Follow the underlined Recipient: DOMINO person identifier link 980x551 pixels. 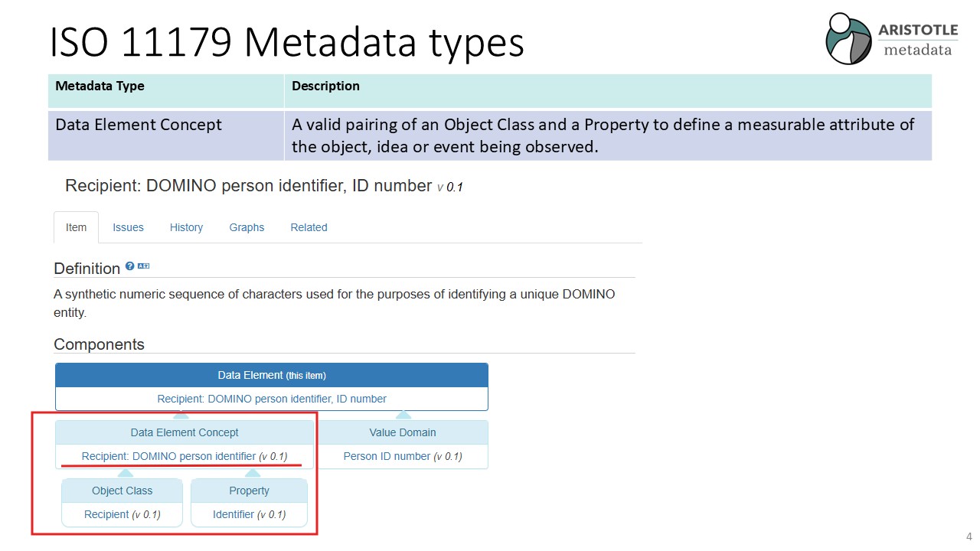coord(168,456)
